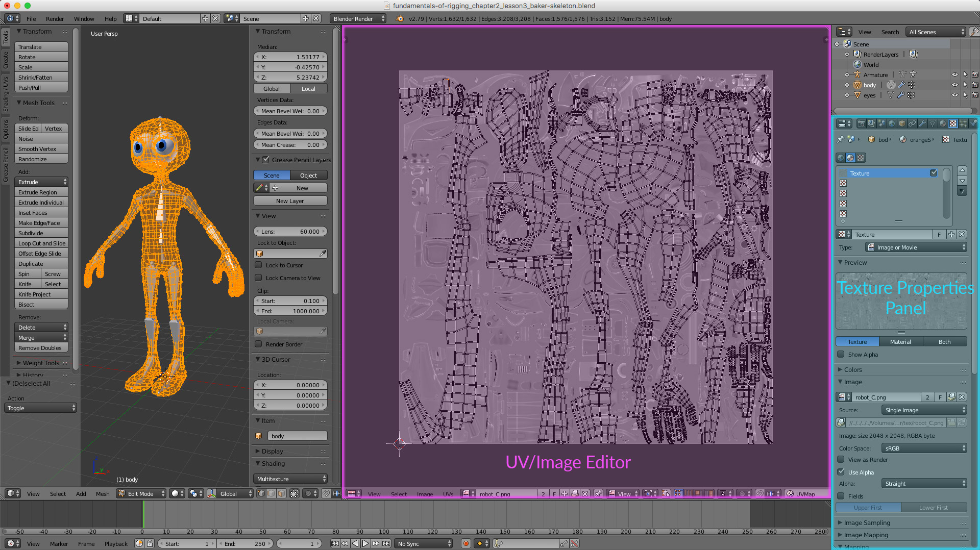This screenshot has width=980, height=550.
Task: Toggle visibility eye for body in outliner
Action: tap(954, 85)
